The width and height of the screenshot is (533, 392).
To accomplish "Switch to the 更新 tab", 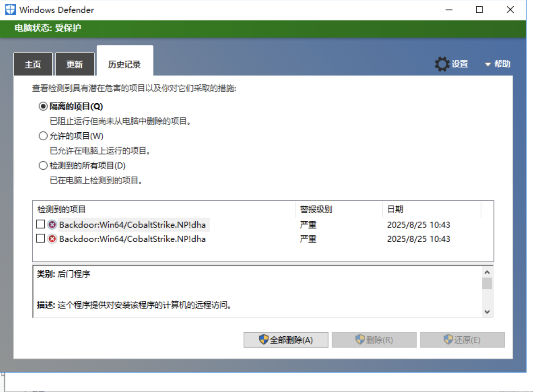I will click(x=75, y=64).
